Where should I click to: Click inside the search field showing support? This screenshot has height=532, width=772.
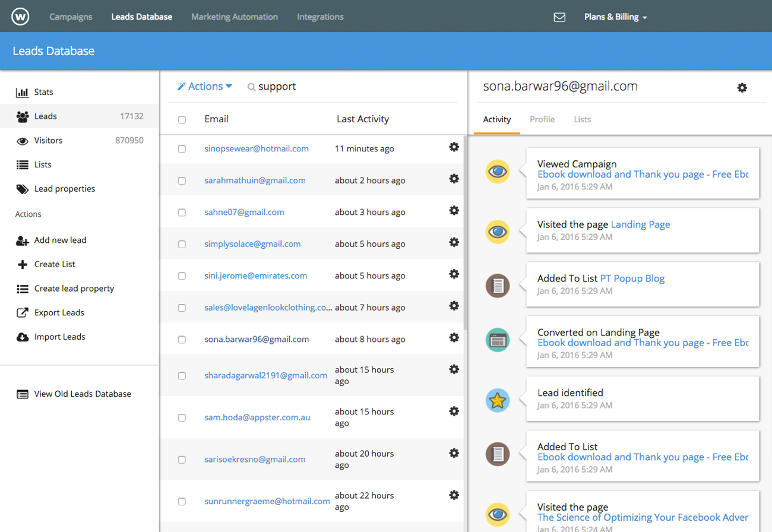[277, 86]
